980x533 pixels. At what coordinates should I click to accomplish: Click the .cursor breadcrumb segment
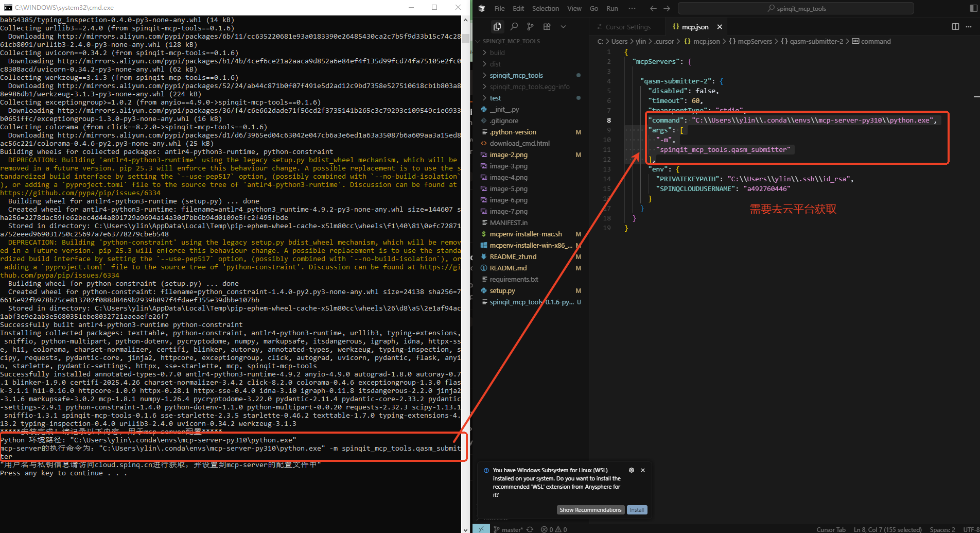point(664,41)
